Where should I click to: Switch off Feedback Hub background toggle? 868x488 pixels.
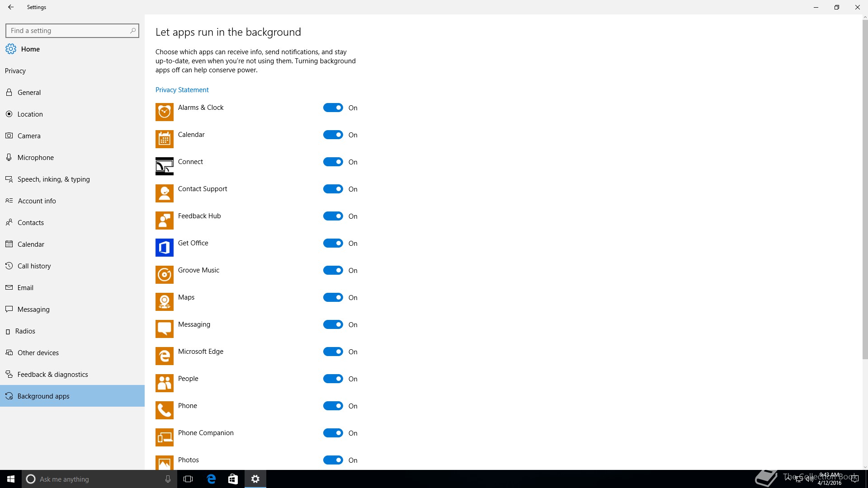pos(333,216)
